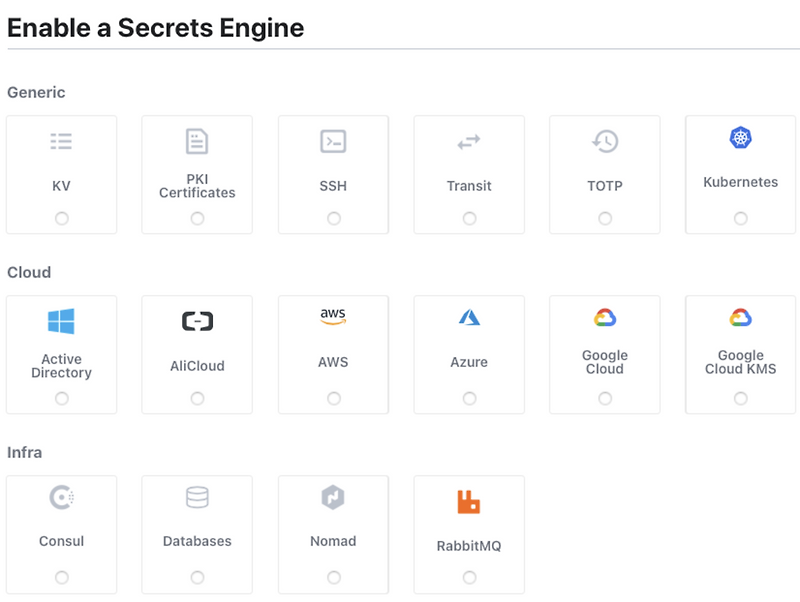The height and width of the screenshot is (602, 800).
Task: Click the Databases cylinder icon
Action: click(197, 497)
